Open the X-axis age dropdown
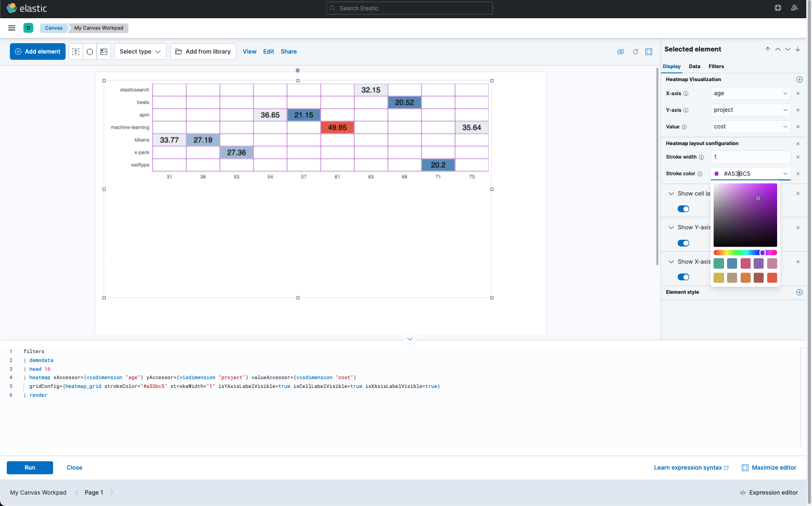Screen dimensions: 812x506 tap(751, 94)
